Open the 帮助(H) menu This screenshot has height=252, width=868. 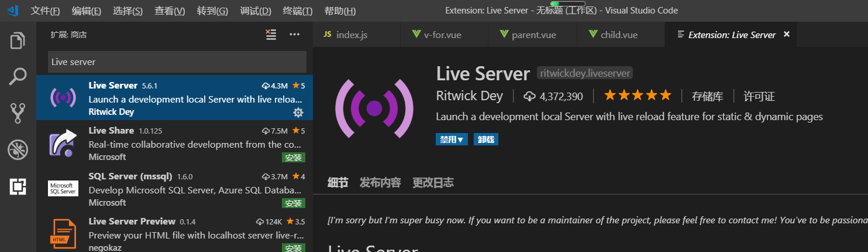pyautogui.click(x=340, y=11)
